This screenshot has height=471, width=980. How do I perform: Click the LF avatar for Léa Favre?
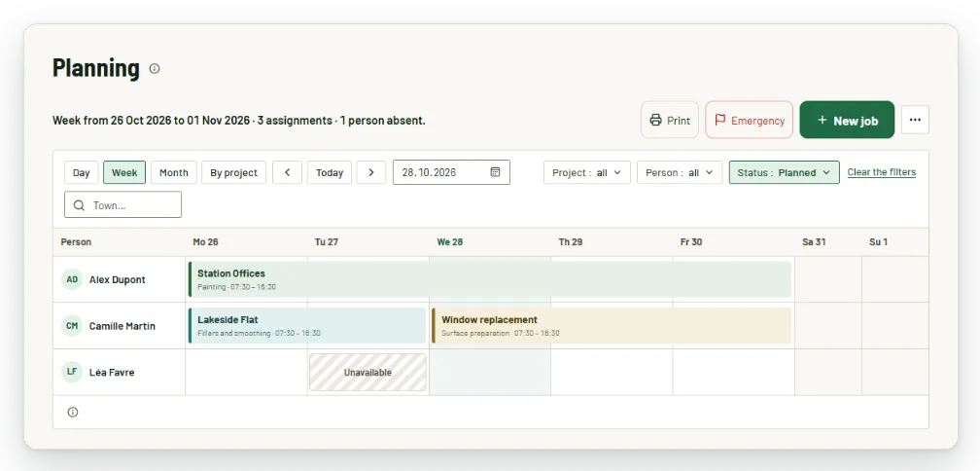[72, 372]
